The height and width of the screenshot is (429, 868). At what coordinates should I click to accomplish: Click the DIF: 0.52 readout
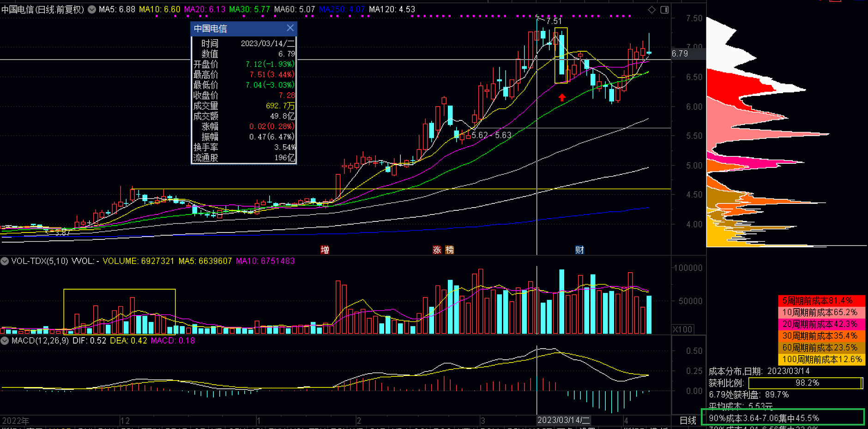[x=89, y=341]
